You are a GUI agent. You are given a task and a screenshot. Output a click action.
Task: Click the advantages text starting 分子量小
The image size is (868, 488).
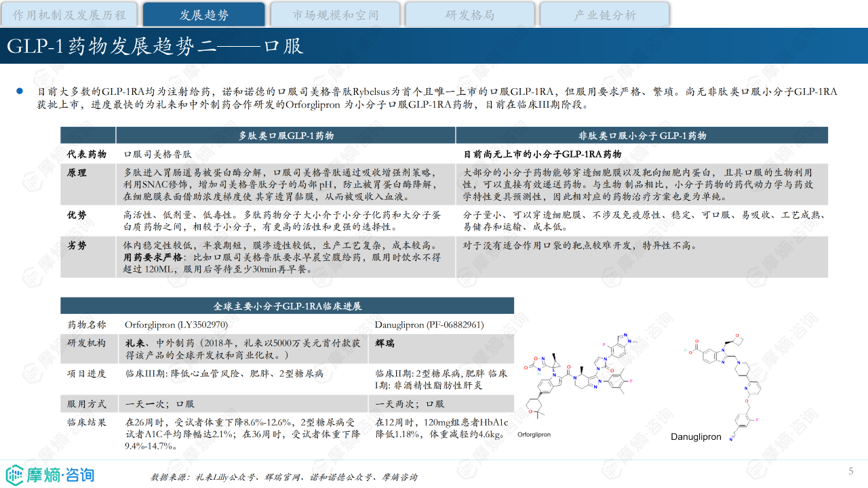coord(644,220)
